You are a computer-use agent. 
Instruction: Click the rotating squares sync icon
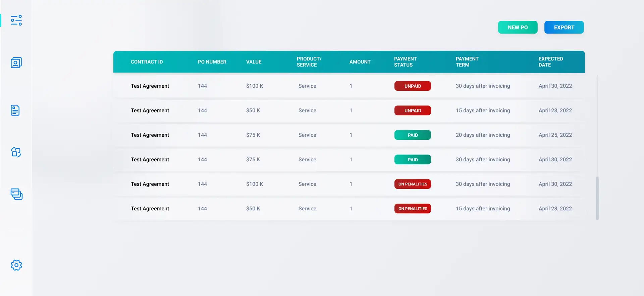(x=16, y=152)
